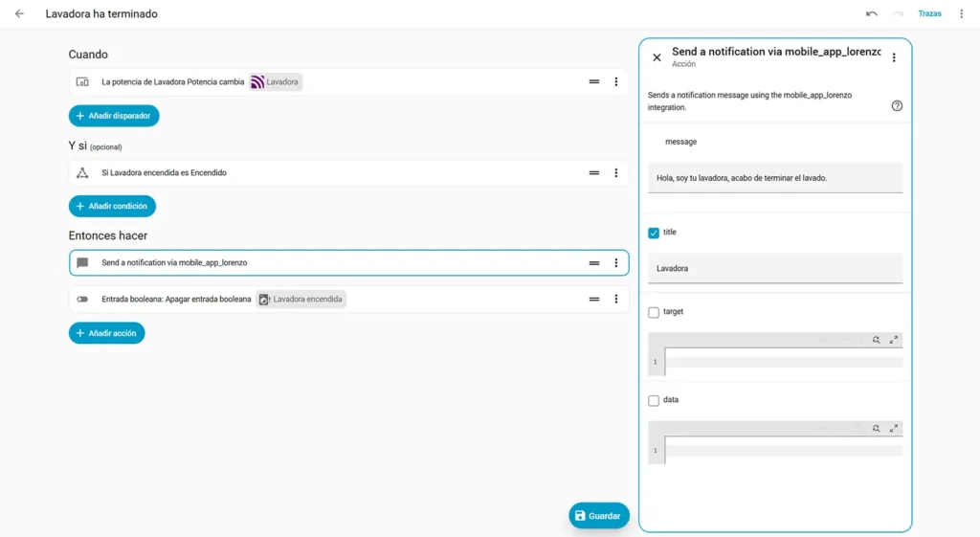Search in the target code editor
The height and width of the screenshot is (537, 980).
[877, 340]
